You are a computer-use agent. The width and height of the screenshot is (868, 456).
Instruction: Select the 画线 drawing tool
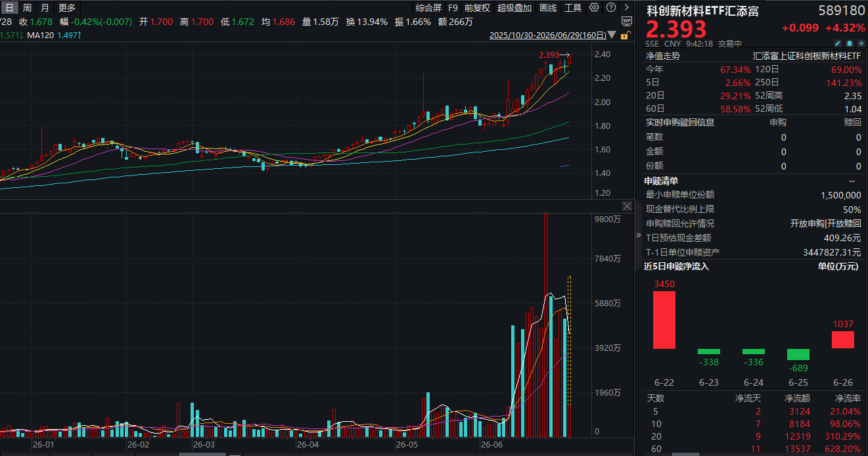547,8
